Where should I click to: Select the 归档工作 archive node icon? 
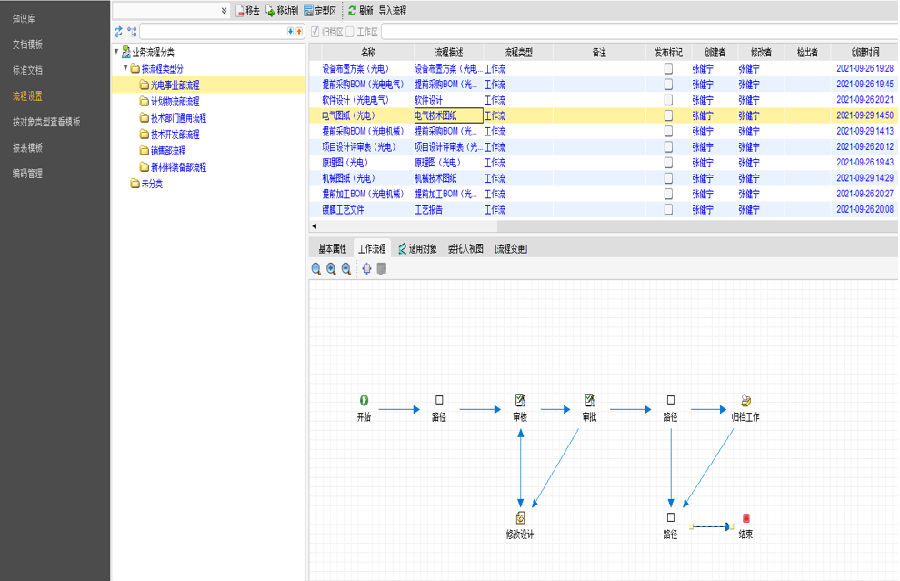pos(745,400)
